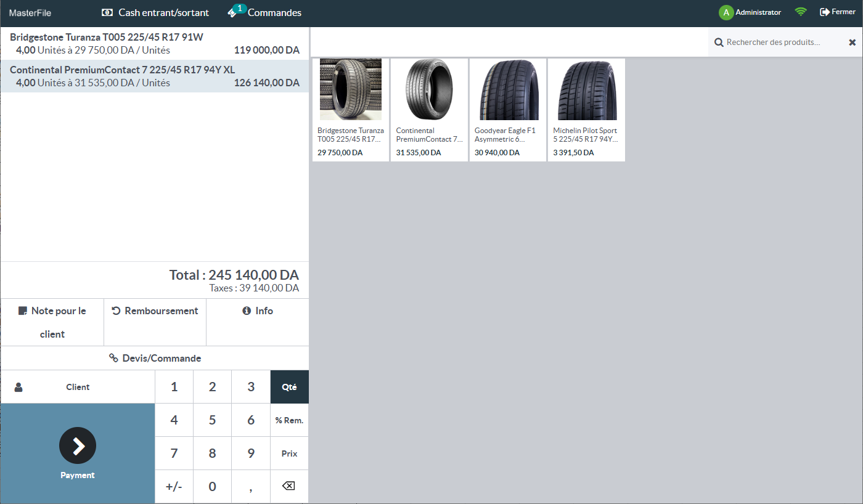Click the Bridgestone card price 29 750,00 DA
Screen dimensions: 863x504
pos(340,153)
